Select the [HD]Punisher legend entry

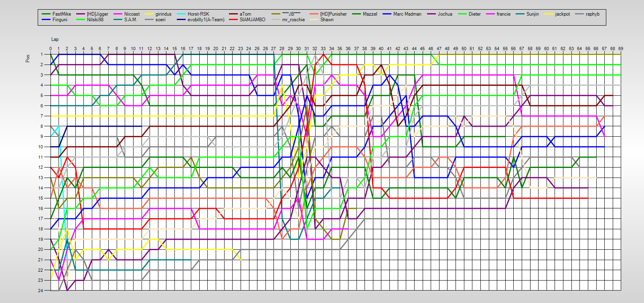pos(333,14)
